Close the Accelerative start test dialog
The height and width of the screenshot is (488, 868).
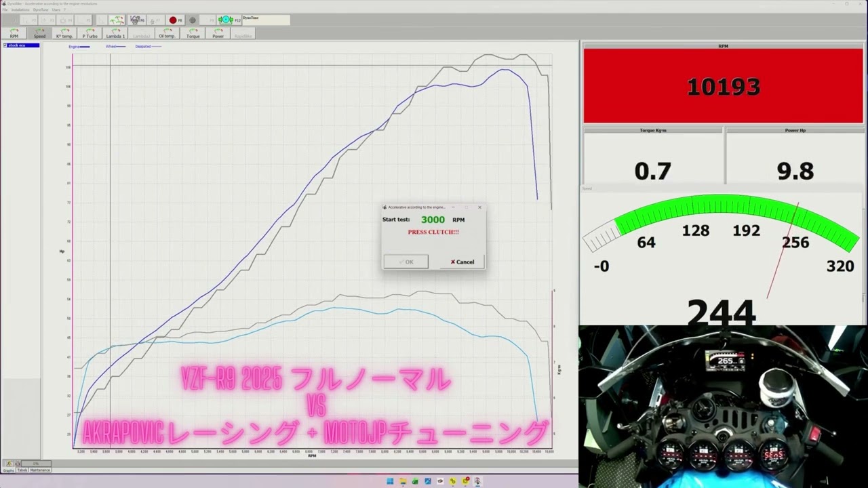coord(479,207)
